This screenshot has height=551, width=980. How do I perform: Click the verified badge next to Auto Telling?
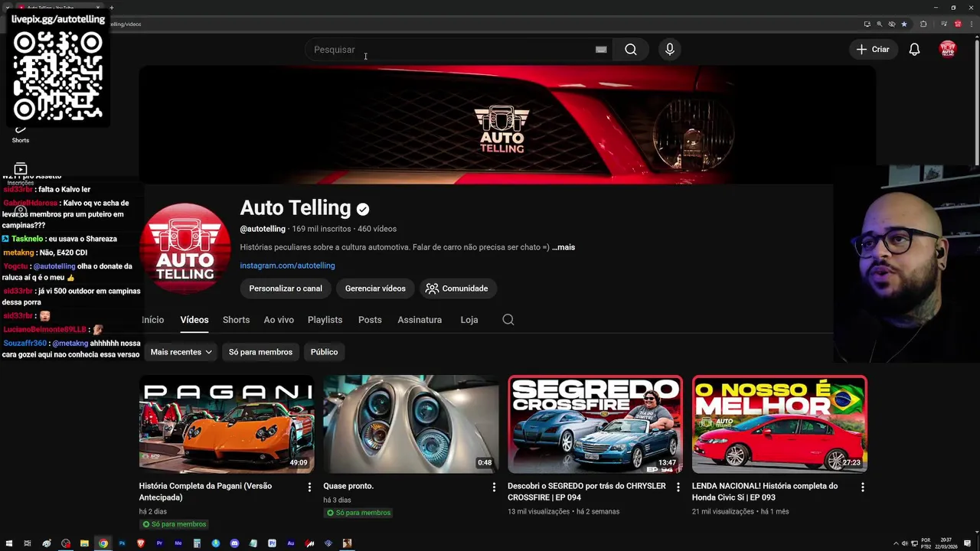click(x=363, y=209)
